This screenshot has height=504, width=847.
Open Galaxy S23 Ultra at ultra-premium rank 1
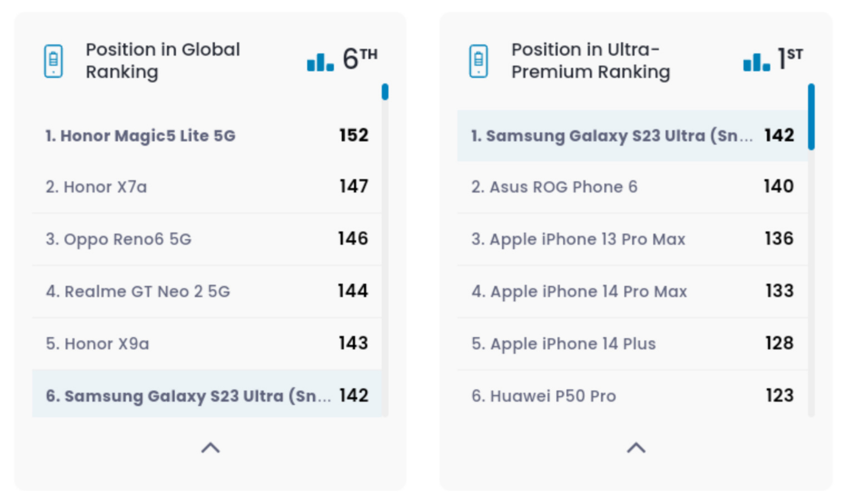pyautogui.click(x=612, y=136)
